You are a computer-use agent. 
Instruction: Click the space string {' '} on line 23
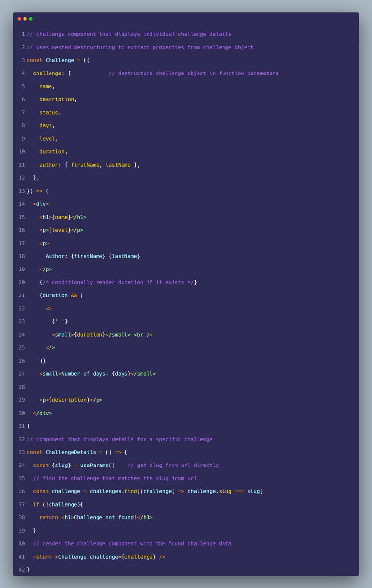click(60, 321)
